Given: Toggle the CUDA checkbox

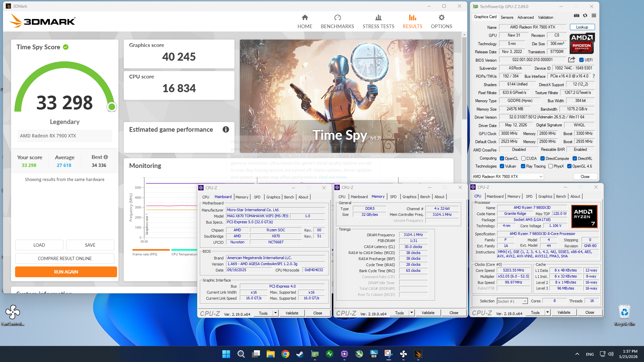Looking at the screenshot, I should pos(523,159).
